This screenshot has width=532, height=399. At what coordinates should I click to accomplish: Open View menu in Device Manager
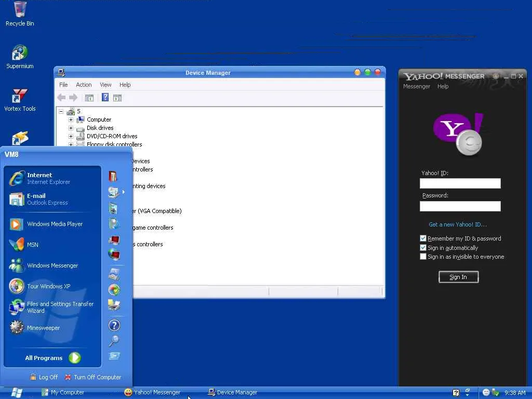(105, 85)
